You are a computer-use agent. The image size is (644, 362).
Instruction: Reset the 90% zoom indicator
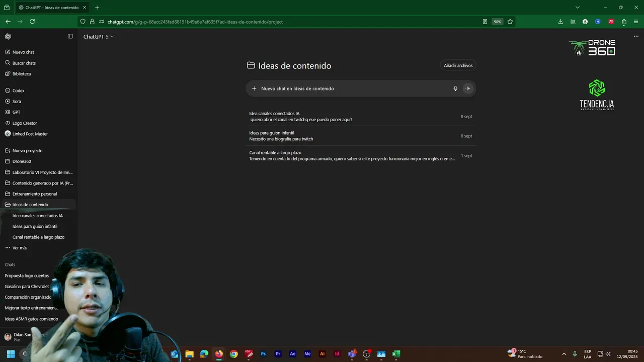pyautogui.click(x=498, y=22)
